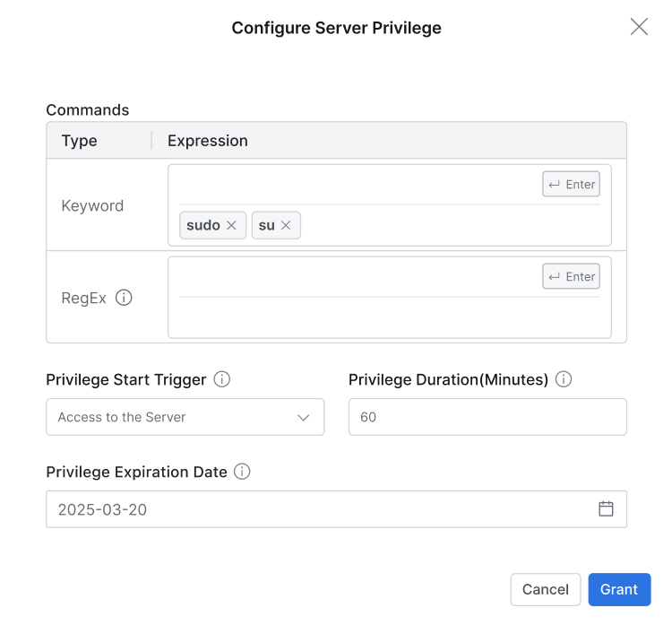Remove the su keyword tag
Viewport: 672px width, 625px height.
click(x=286, y=226)
